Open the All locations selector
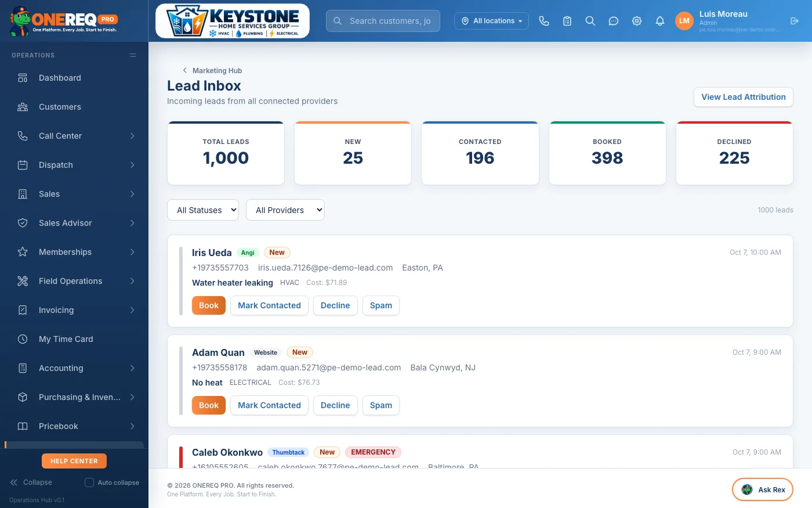The width and height of the screenshot is (812, 508). [491, 21]
